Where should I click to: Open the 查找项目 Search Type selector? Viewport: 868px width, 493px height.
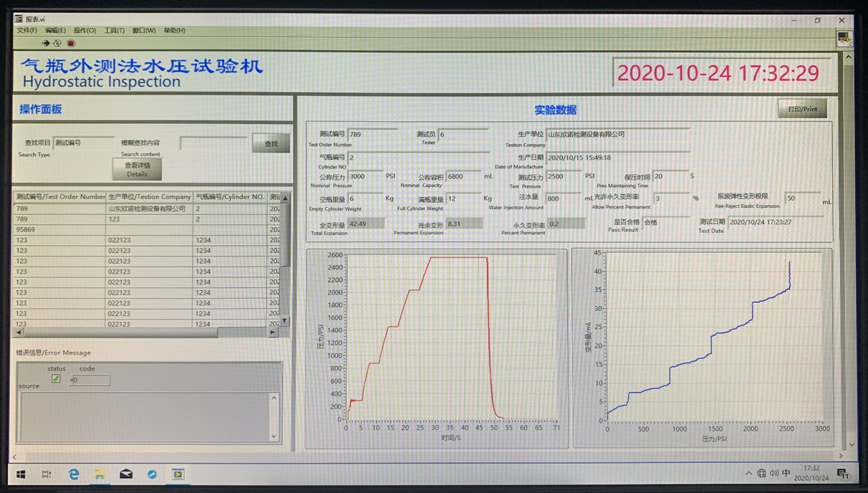pos(83,143)
